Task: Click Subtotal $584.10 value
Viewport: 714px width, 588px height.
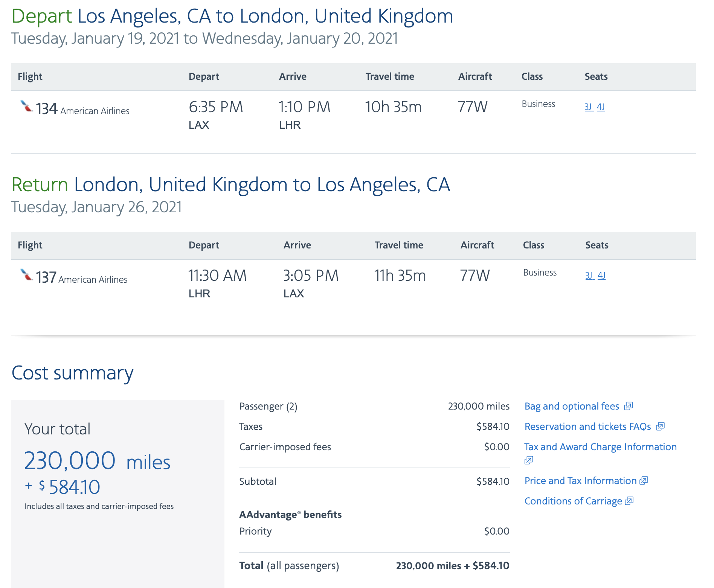Action: click(x=493, y=481)
